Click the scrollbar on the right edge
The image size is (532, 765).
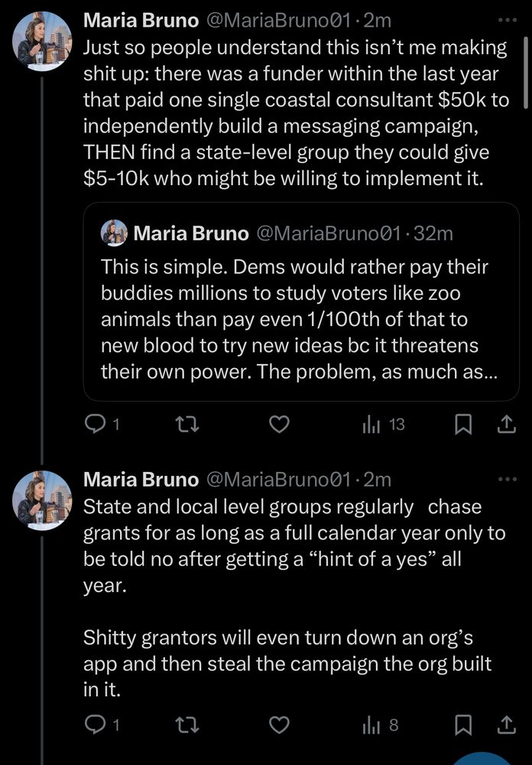point(526,73)
